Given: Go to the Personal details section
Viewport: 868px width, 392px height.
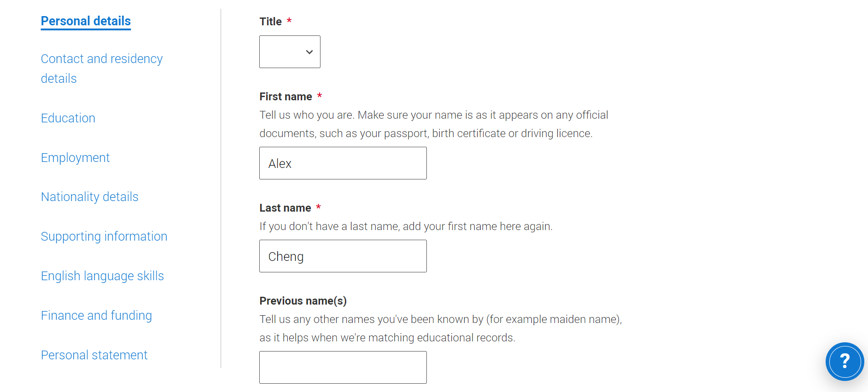Looking at the screenshot, I should (86, 21).
